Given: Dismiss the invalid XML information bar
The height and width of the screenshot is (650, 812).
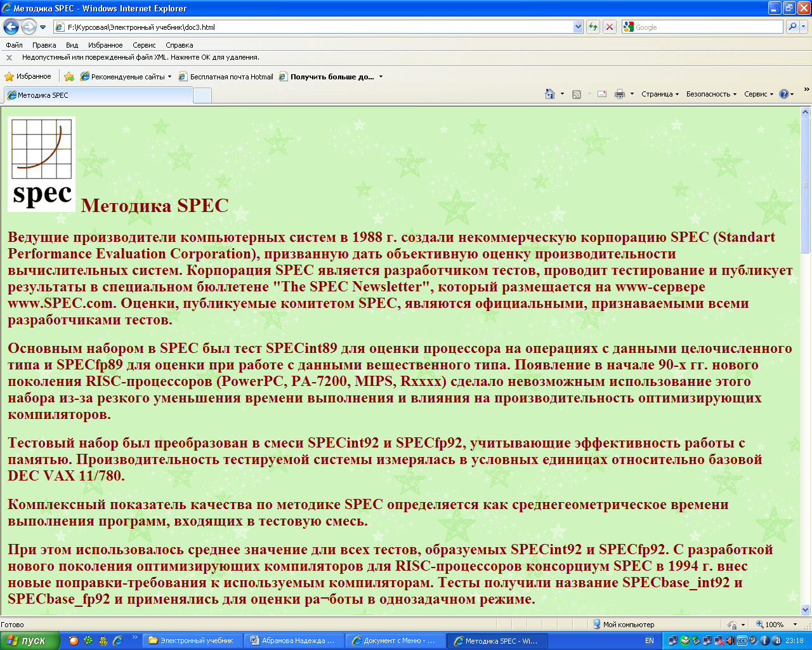Looking at the screenshot, I should point(9,58).
